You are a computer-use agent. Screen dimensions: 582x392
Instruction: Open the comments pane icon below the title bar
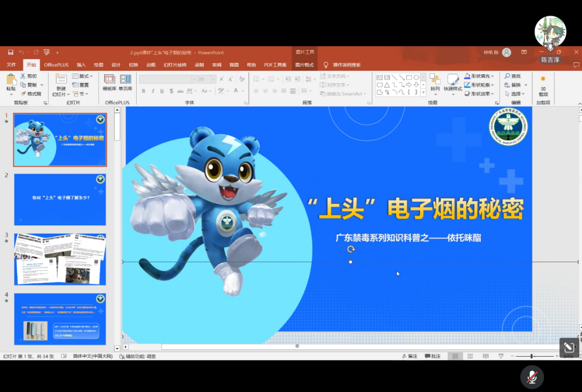click(x=576, y=65)
